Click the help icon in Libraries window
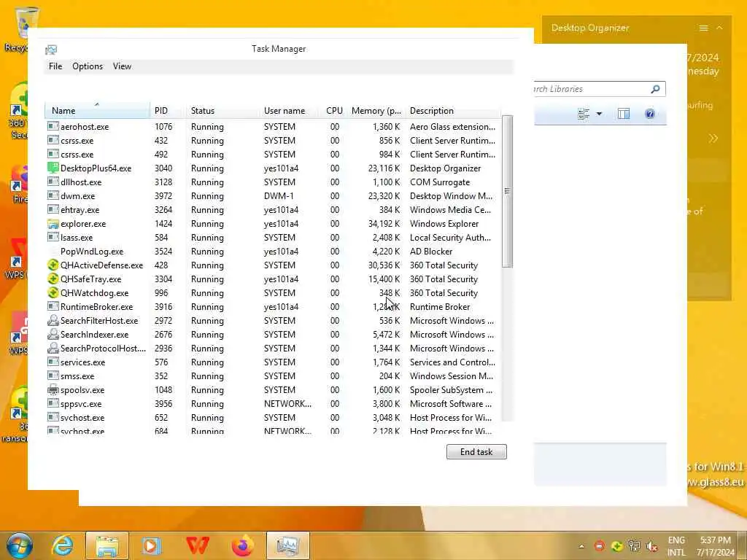Screen dimensions: 747x560 click(650, 114)
